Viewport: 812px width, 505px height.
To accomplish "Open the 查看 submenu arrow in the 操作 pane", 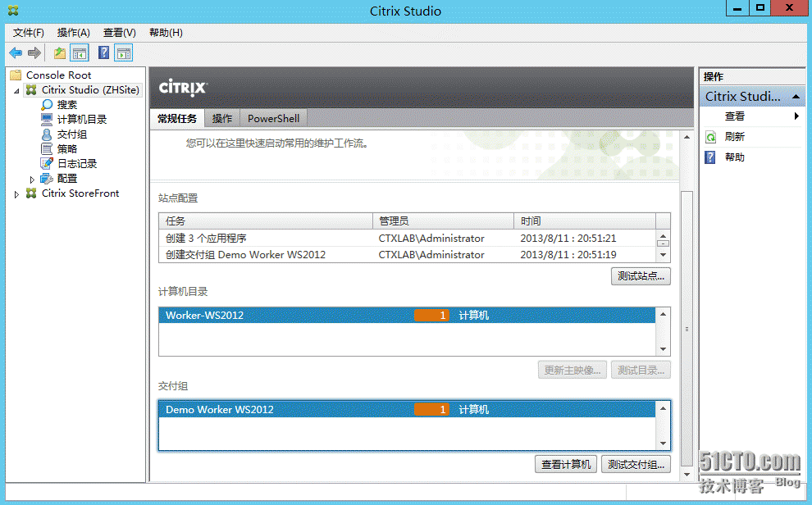I will click(796, 116).
